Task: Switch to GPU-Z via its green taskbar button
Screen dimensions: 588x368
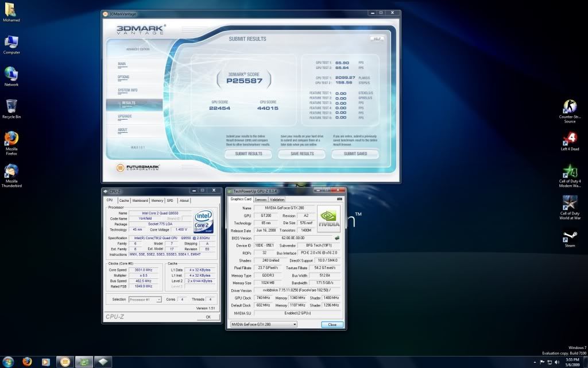Action: click(x=84, y=362)
